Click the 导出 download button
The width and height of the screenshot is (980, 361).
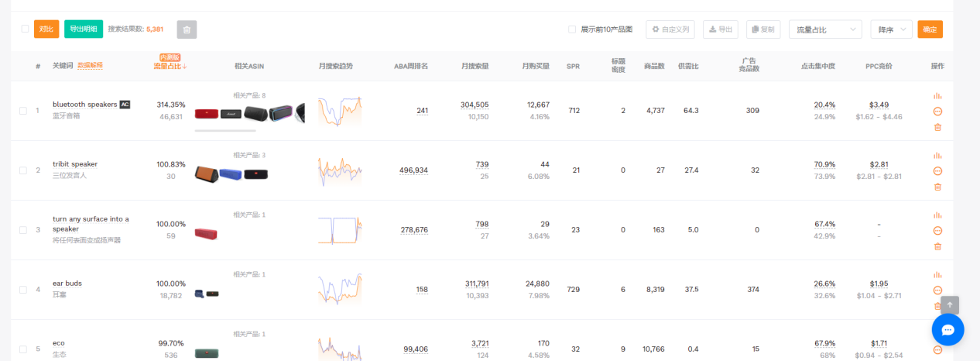point(720,29)
